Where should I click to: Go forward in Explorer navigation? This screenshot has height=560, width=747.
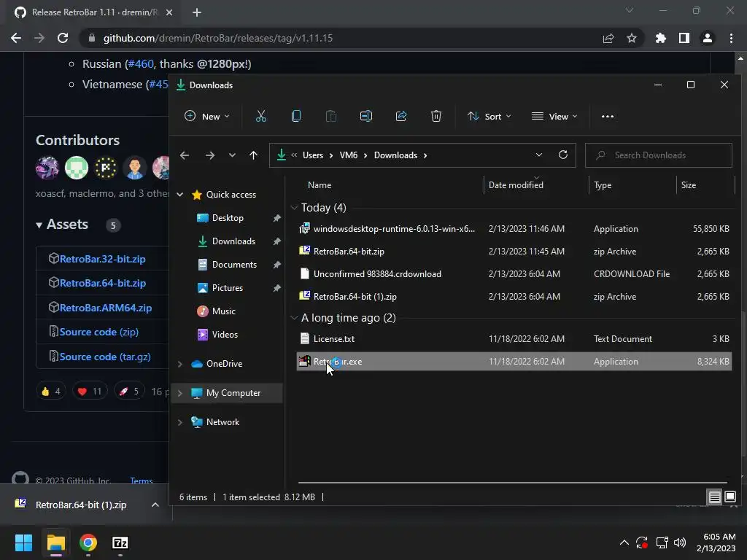pyautogui.click(x=209, y=155)
